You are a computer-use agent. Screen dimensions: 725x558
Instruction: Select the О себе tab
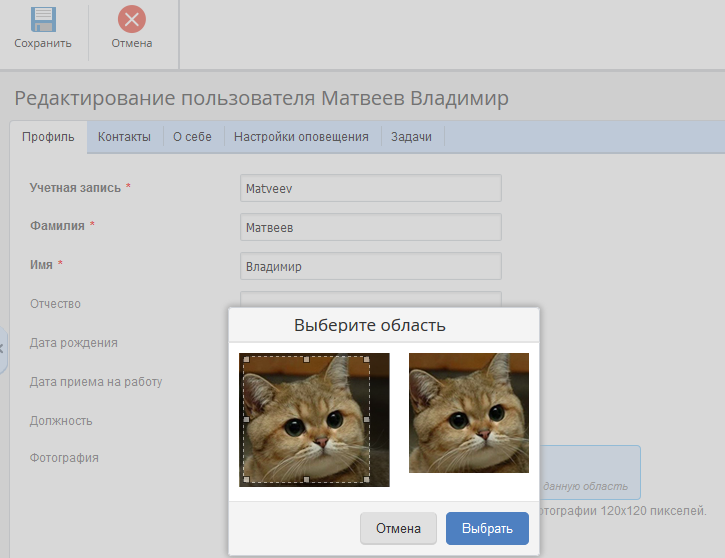(x=192, y=137)
